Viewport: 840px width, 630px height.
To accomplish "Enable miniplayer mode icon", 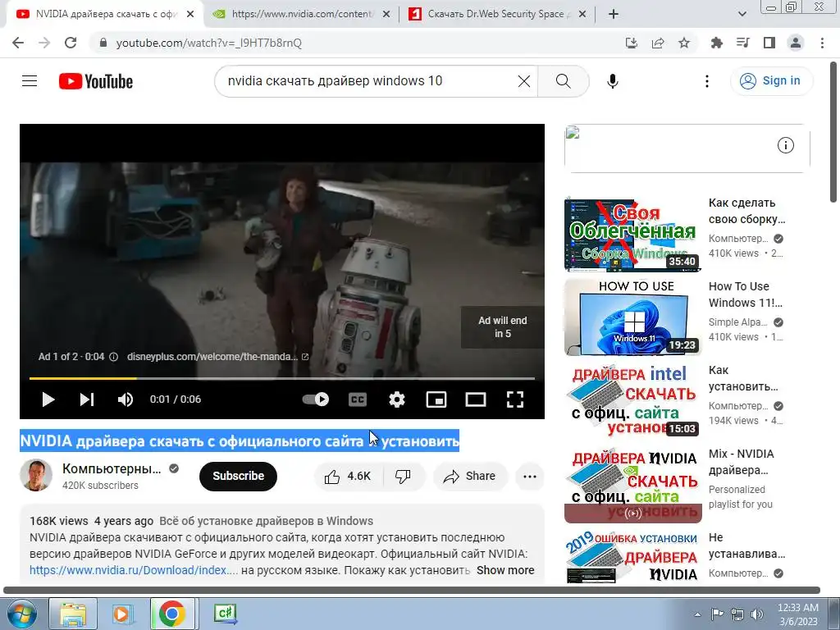I will (436, 399).
